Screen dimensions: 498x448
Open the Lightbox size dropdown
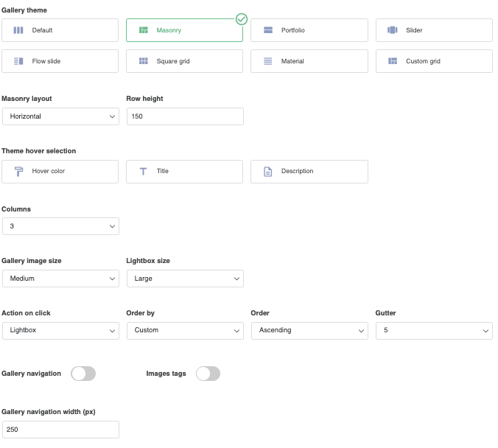[185, 279]
